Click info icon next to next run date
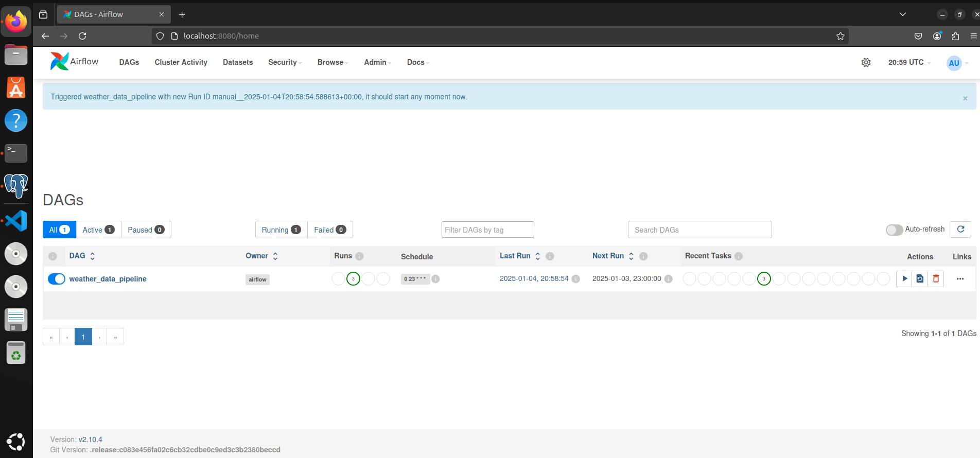Screen dimensions: 980x458 668,279
